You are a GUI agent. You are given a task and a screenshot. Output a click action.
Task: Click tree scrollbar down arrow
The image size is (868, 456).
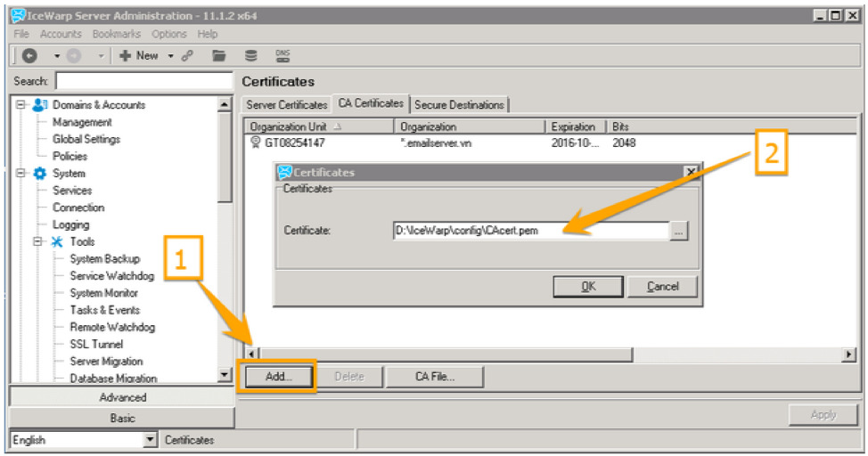(225, 375)
